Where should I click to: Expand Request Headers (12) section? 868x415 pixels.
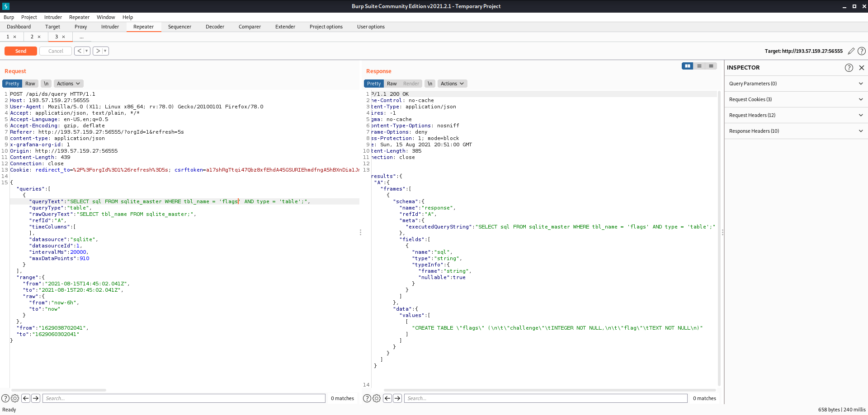pos(796,115)
